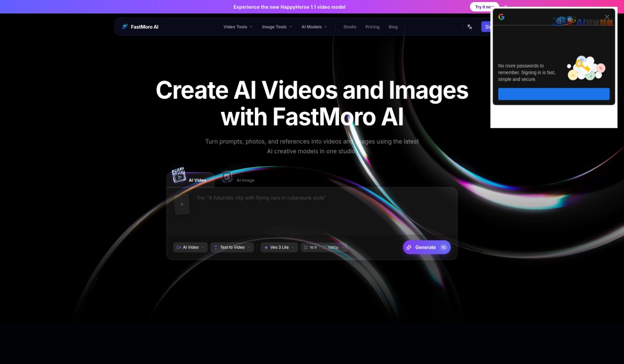Click the 'No more passwords to remember' text
Image resolution: width=624 pixels, height=364 pixels.
[x=527, y=72]
